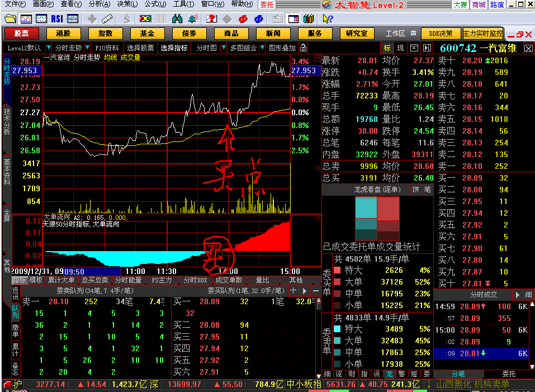
Task: Toggle 笔 view in 龙虎看盘
Action: click(428, 190)
